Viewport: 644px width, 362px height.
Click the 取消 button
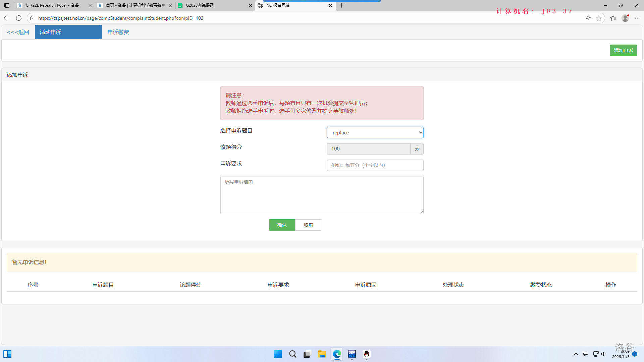tap(308, 225)
